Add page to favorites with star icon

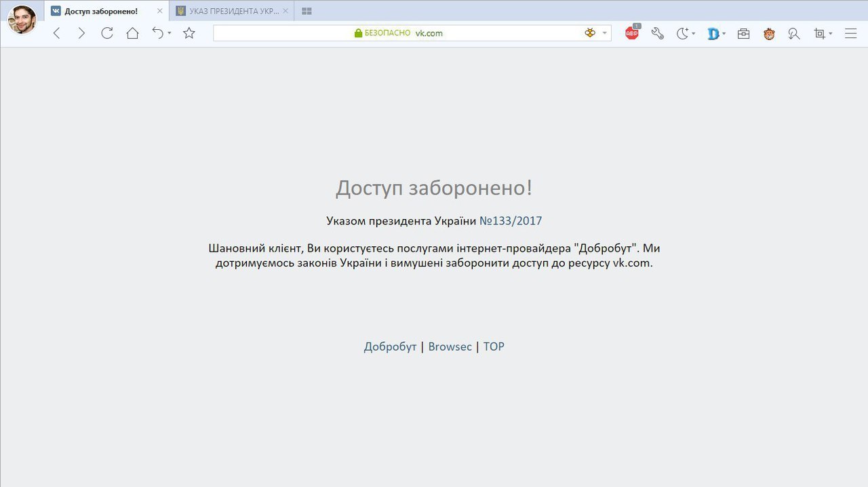(189, 33)
